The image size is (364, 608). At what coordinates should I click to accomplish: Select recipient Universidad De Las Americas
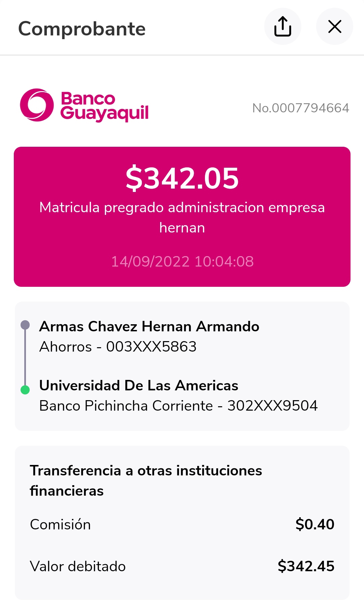point(139,386)
